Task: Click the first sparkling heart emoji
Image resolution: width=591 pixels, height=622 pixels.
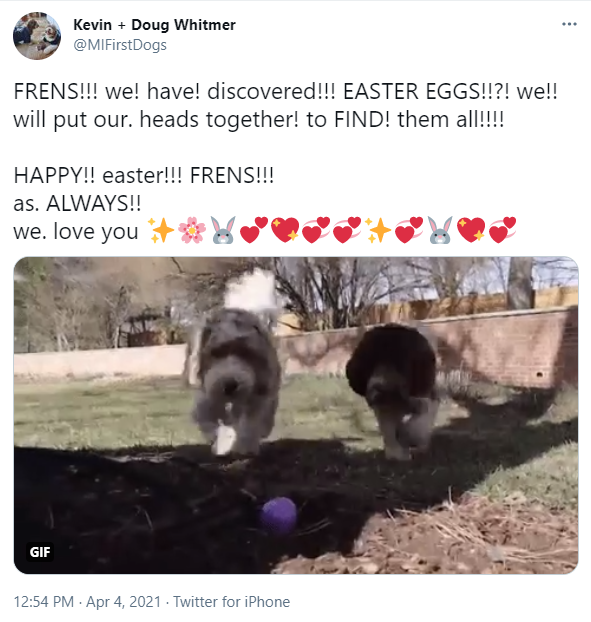Action: (x=285, y=230)
